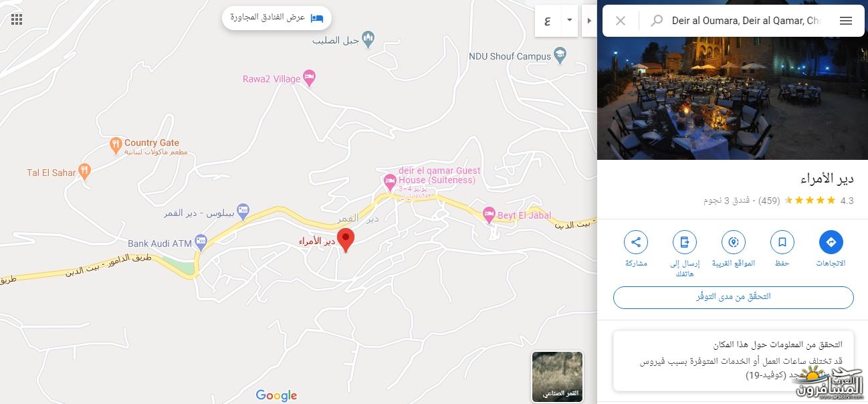Click the search magnifier icon
The image size is (868, 404).
pyautogui.click(x=657, y=21)
